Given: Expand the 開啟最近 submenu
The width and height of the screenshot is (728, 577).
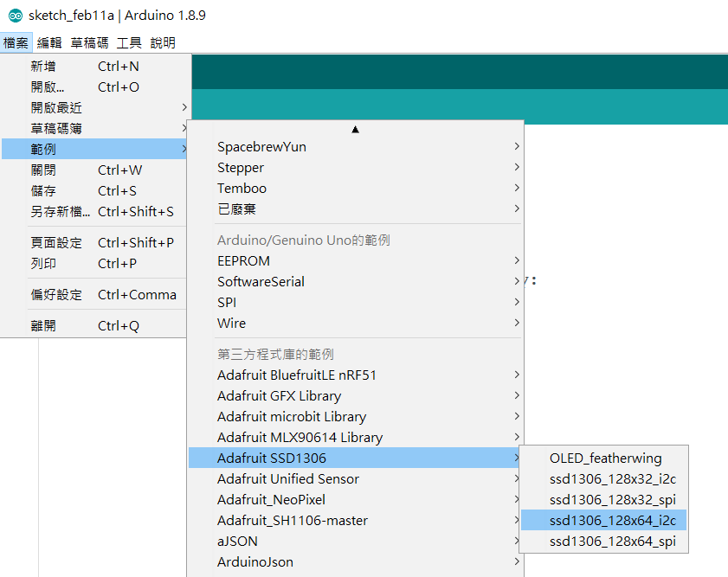Looking at the screenshot, I should [x=95, y=107].
